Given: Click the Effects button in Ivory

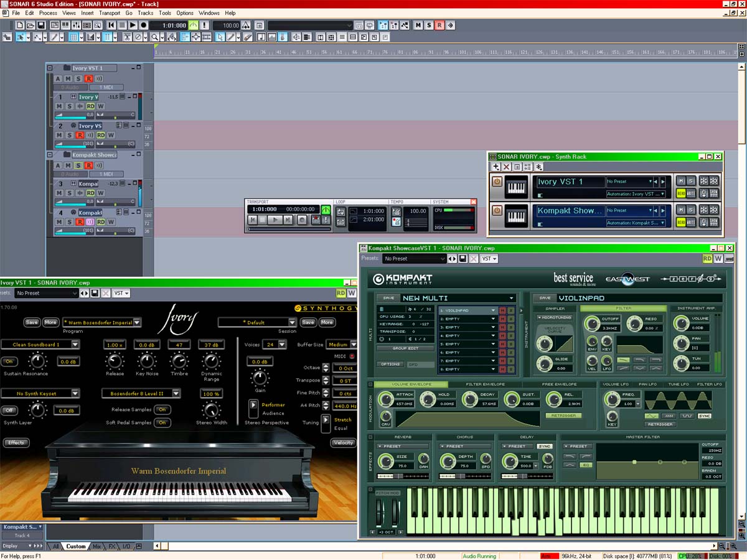Looking at the screenshot, I should coord(16,442).
